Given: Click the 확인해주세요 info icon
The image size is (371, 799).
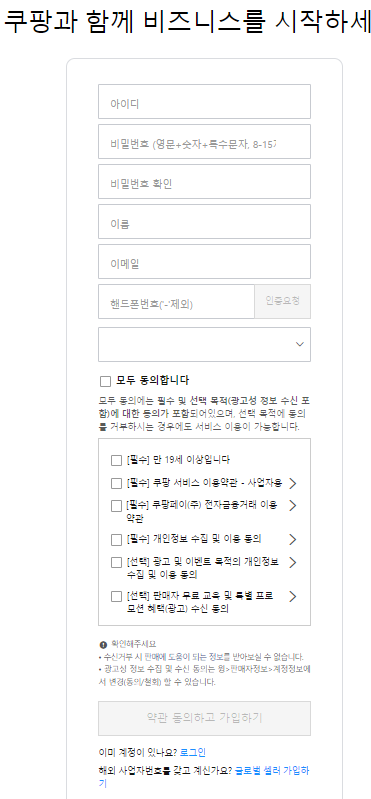Looking at the screenshot, I should (x=103, y=645).
